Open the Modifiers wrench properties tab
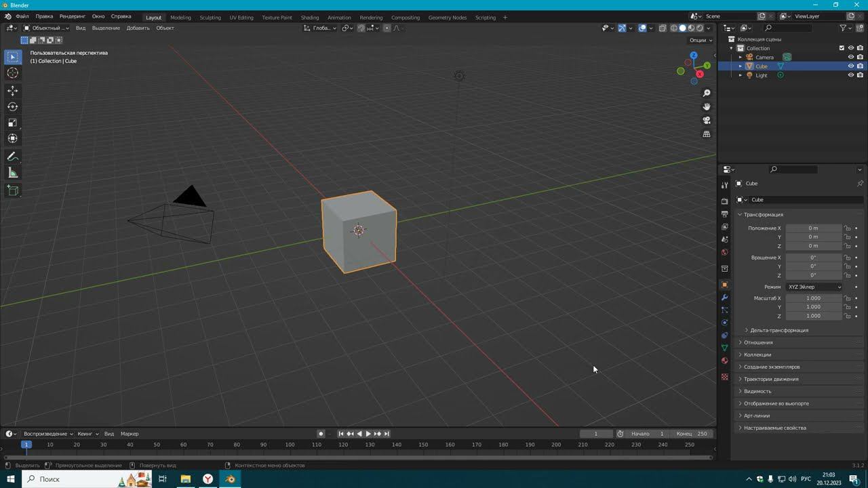 [x=724, y=298]
